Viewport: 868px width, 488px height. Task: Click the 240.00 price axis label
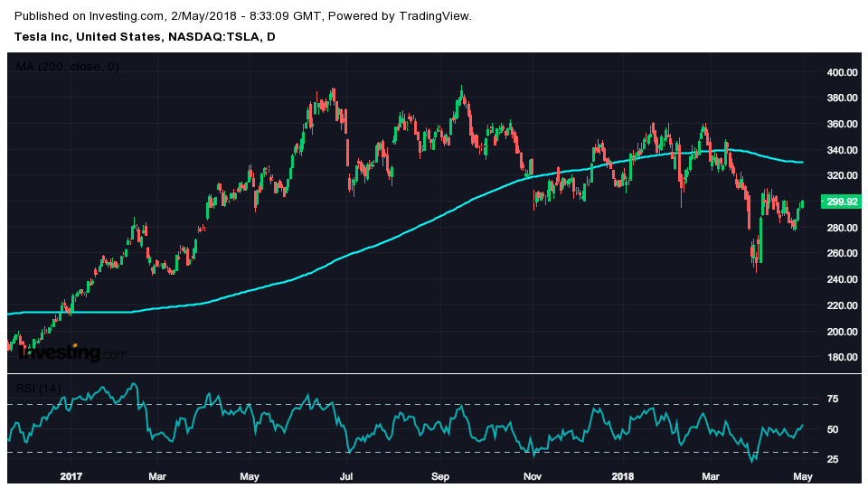[x=842, y=279]
